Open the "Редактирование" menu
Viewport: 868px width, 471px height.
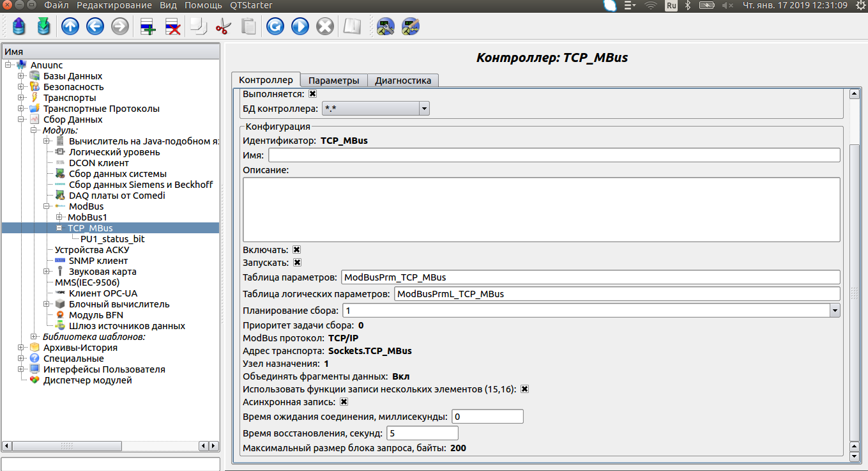[x=115, y=5]
